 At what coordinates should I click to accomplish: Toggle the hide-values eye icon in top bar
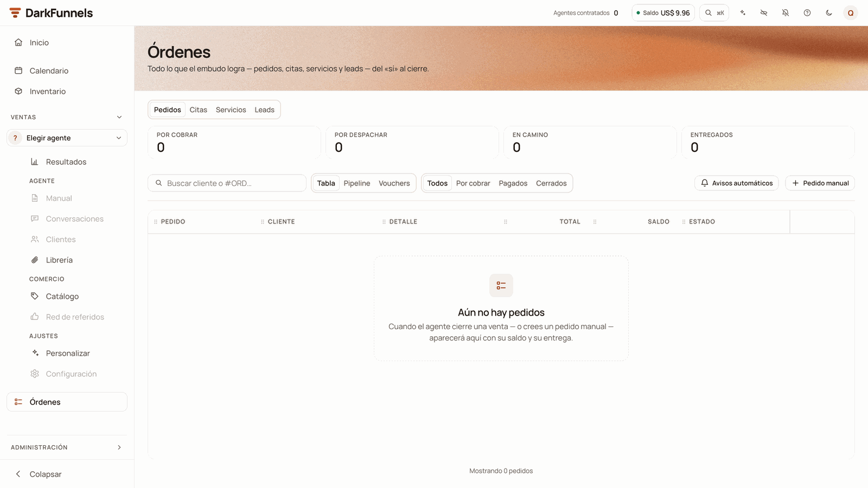pos(764,13)
